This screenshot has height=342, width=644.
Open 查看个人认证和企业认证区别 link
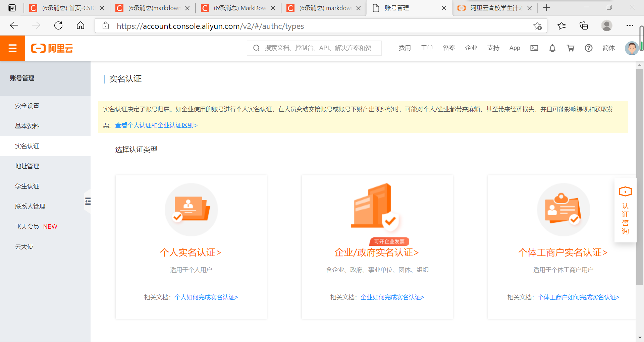[x=156, y=125]
